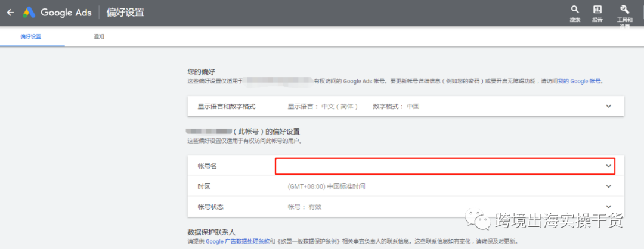The image size is (644, 249).
Task: Click the 您的偏好 heading
Action: point(202,72)
